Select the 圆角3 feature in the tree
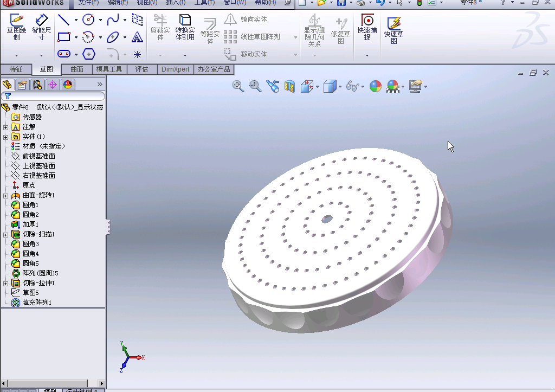 pos(29,244)
